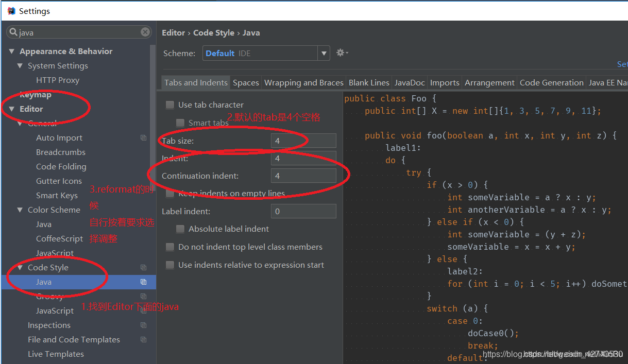Switch to the Arrangement tab
The image size is (628, 364).
[x=489, y=82]
